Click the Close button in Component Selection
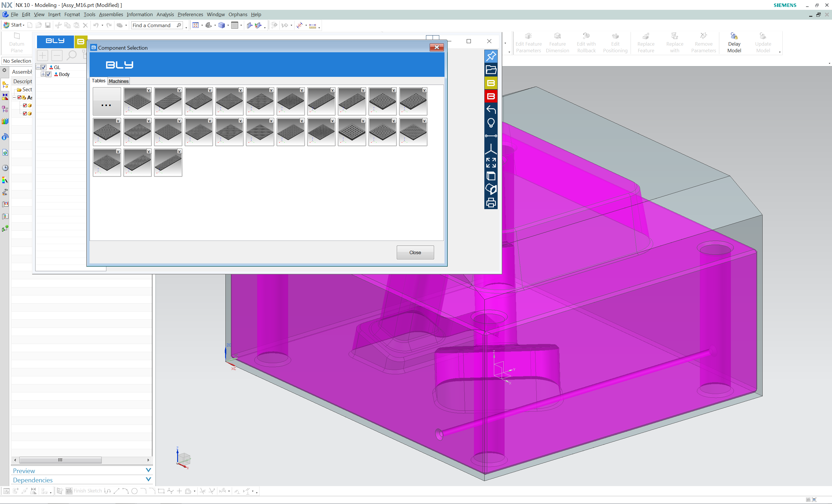This screenshot has height=504, width=832. pos(415,252)
